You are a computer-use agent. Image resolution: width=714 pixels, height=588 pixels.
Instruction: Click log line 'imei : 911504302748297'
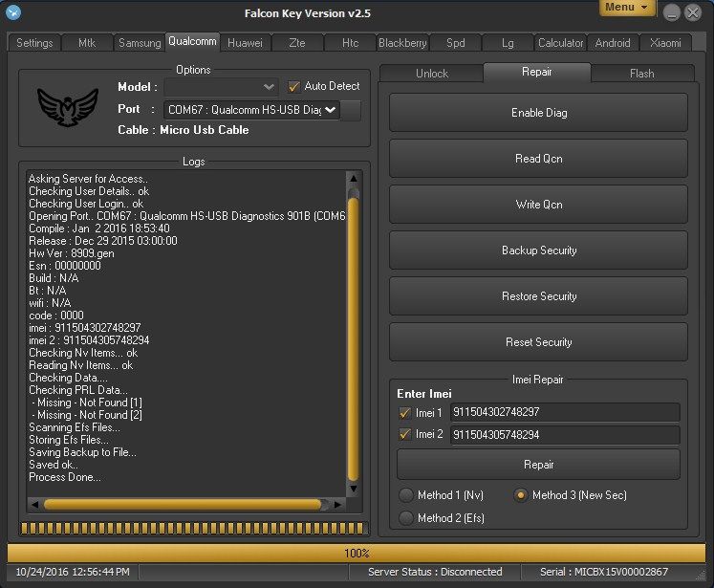[x=85, y=328]
